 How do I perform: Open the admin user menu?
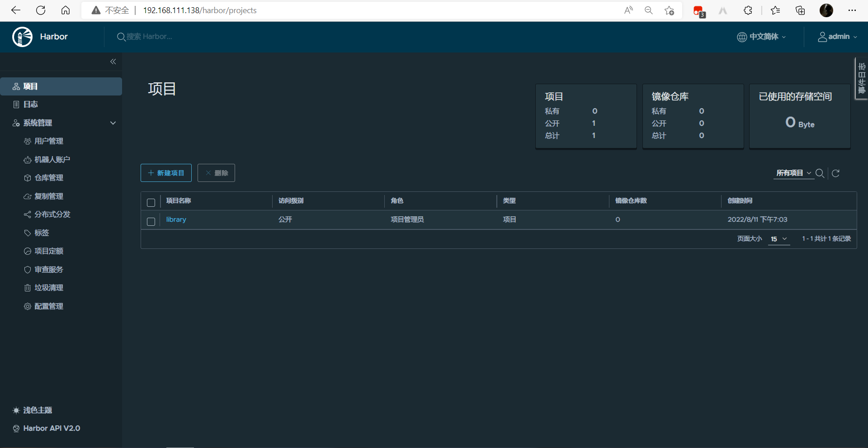pyautogui.click(x=837, y=37)
